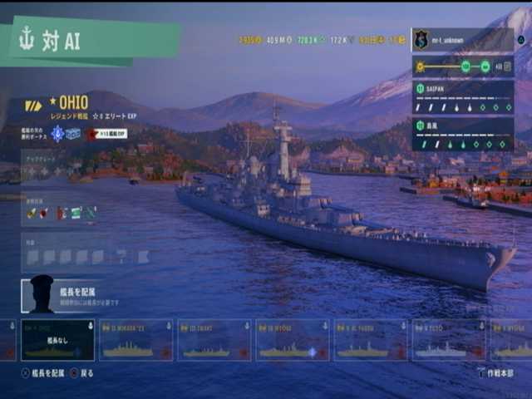Open the campaign progress bar panel

point(463,66)
